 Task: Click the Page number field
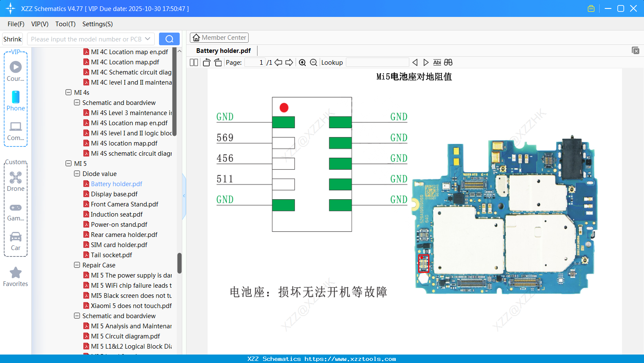[x=255, y=63]
